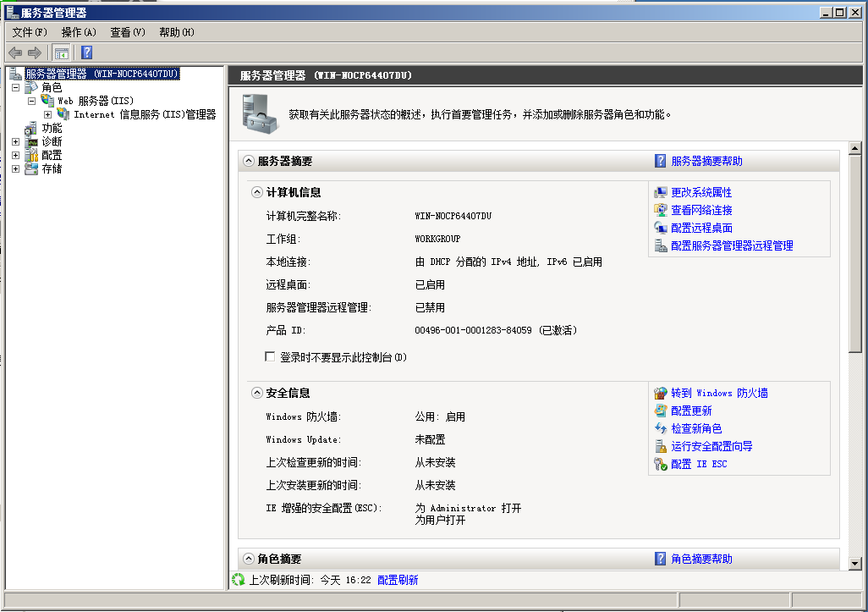Screen dimensions: 868x612
Task: Click the scrollbar up arrow in details pane
Action: tap(854, 148)
